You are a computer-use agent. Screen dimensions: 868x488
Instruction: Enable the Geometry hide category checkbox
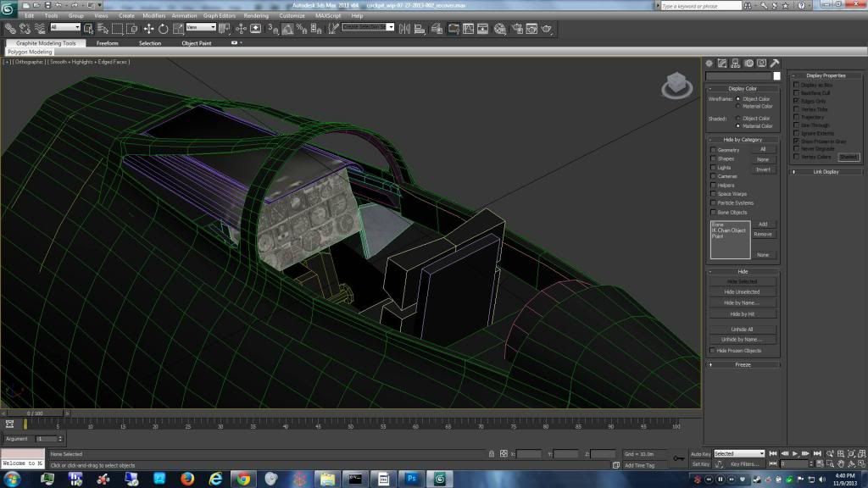pos(713,150)
